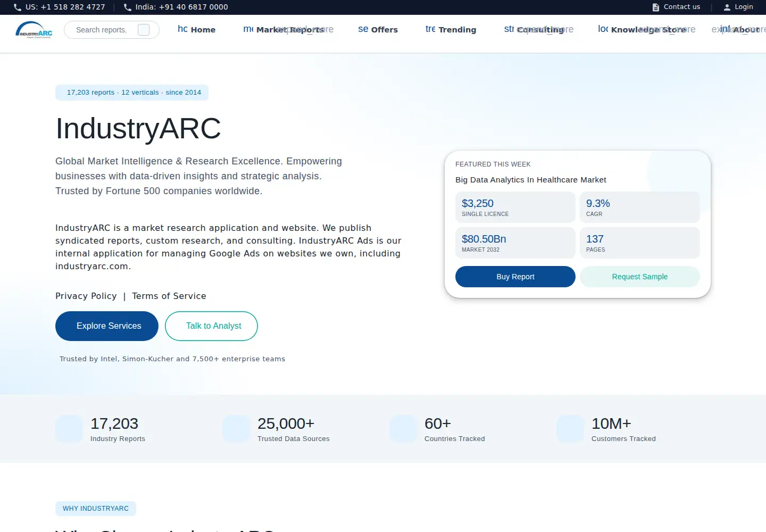Image resolution: width=766 pixels, height=532 pixels.
Task: Request a sample of the featured report
Action: pyautogui.click(x=640, y=277)
